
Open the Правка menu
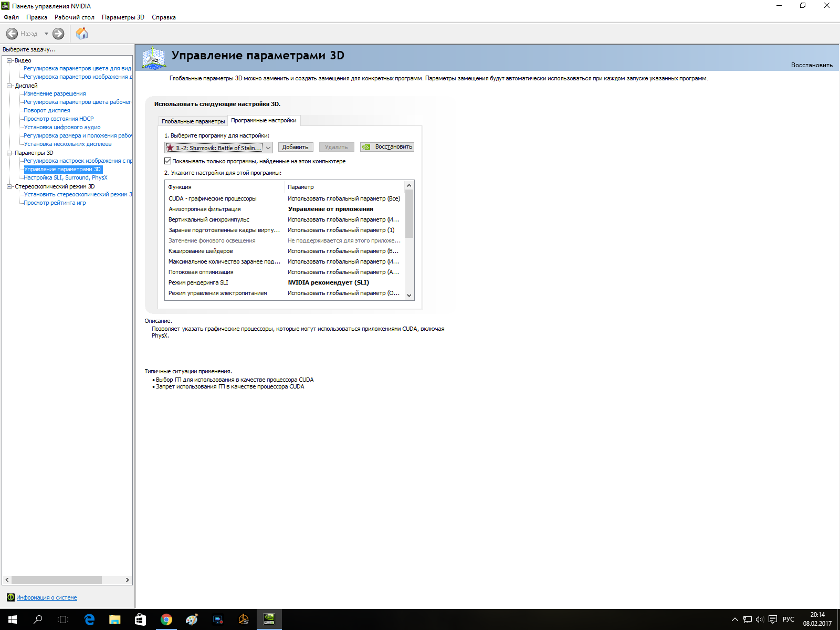tap(37, 17)
